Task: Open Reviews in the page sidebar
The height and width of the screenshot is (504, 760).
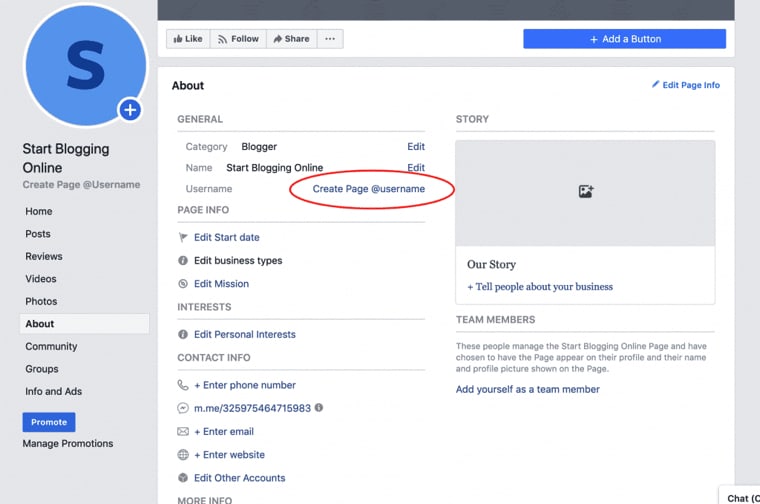Action: (x=44, y=256)
